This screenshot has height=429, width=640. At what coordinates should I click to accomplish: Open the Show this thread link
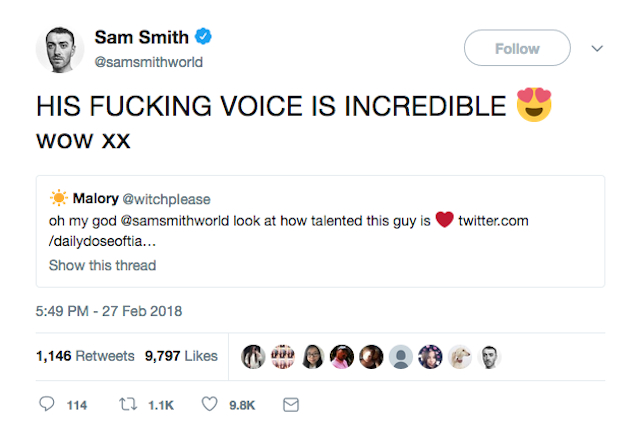coord(102,265)
